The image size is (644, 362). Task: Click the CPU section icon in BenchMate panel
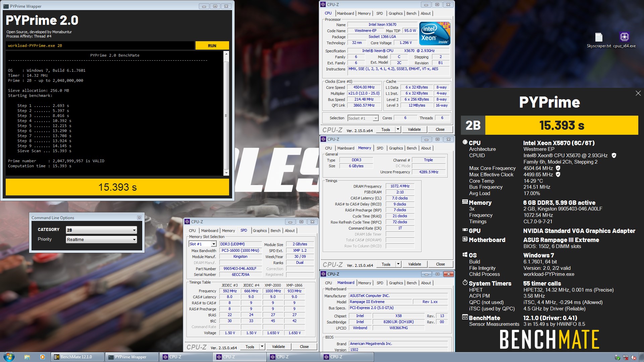point(465,142)
